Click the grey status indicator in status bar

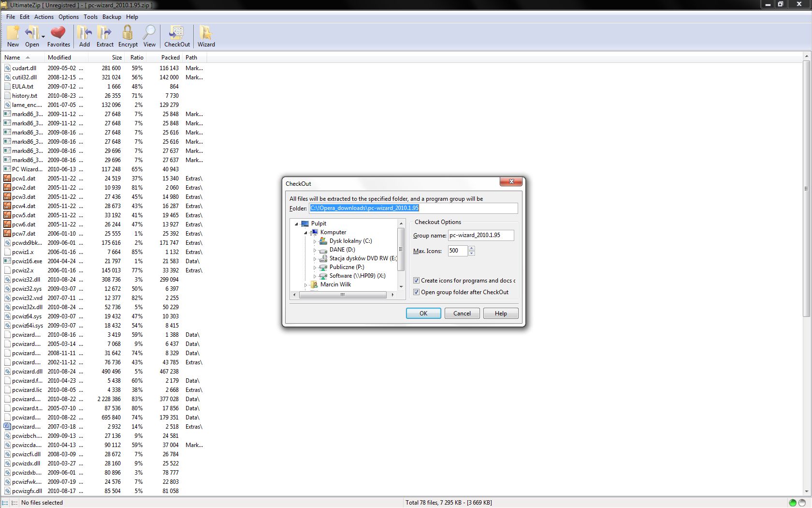click(802, 503)
